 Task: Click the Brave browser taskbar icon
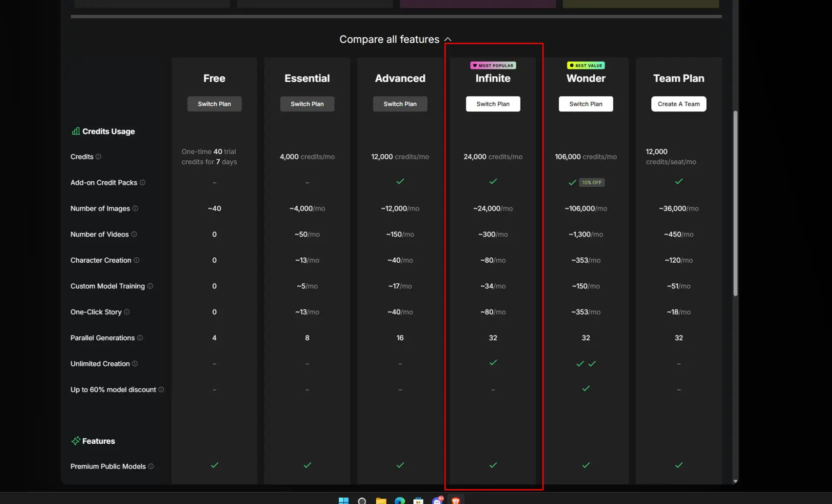pos(456,501)
